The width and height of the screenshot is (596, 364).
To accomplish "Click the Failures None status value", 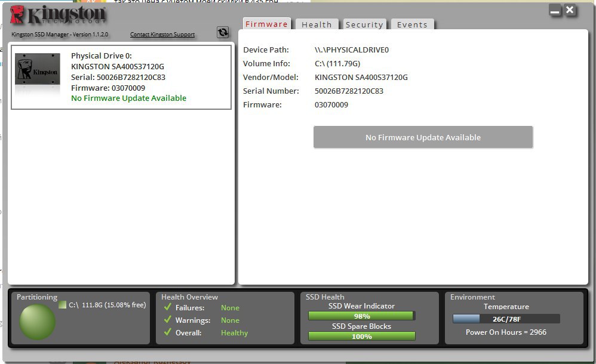I will pyautogui.click(x=230, y=308).
